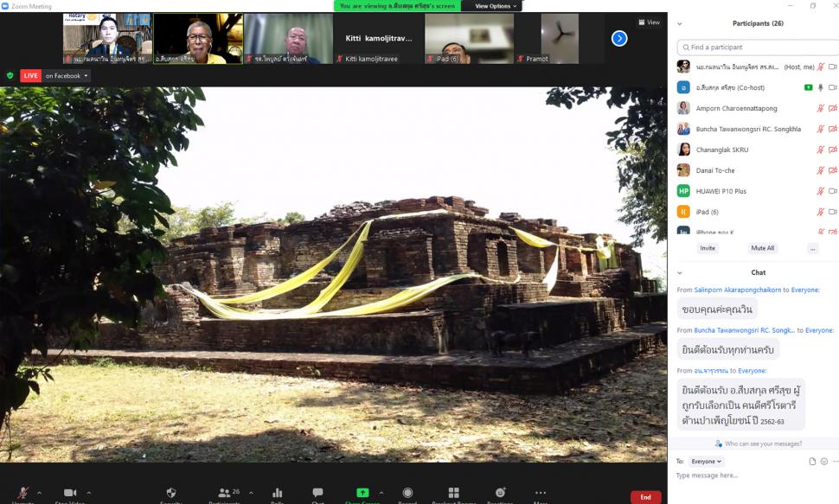Start recording with the Record icon

(407, 493)
